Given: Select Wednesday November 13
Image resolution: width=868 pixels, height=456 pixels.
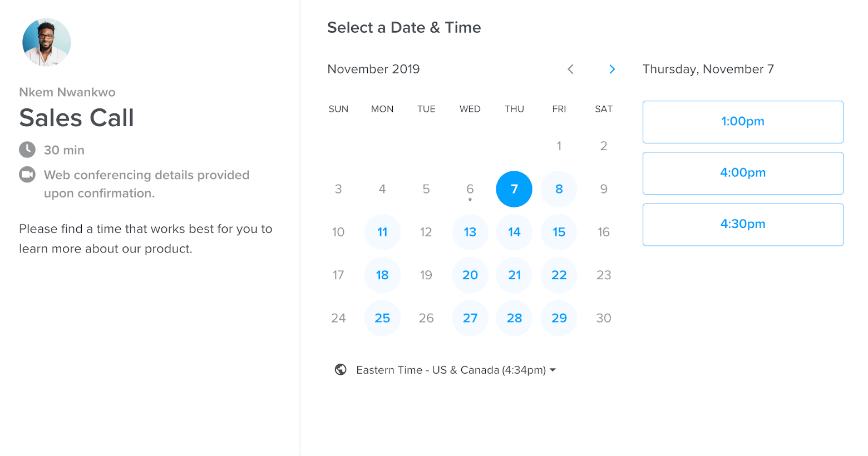Looking at the screenshot, I should [x=470, y=232].
